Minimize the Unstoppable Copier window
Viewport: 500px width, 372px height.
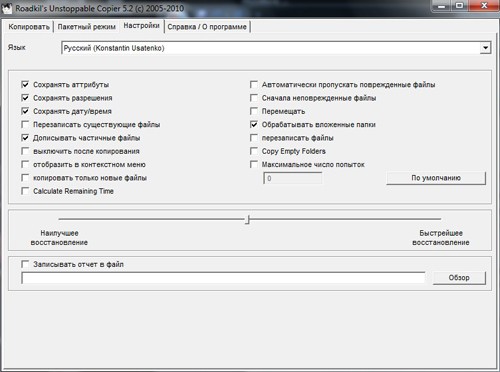pos(442,6)
